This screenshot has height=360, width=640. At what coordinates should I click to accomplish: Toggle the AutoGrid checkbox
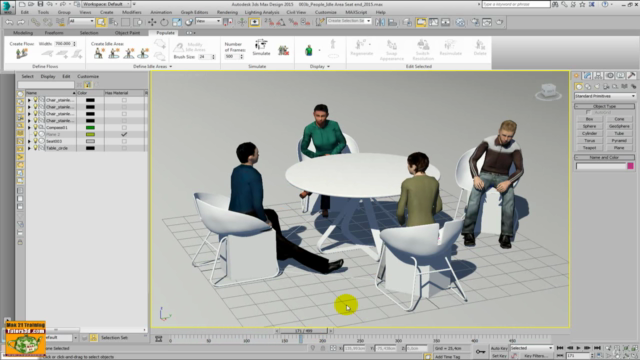588,112
